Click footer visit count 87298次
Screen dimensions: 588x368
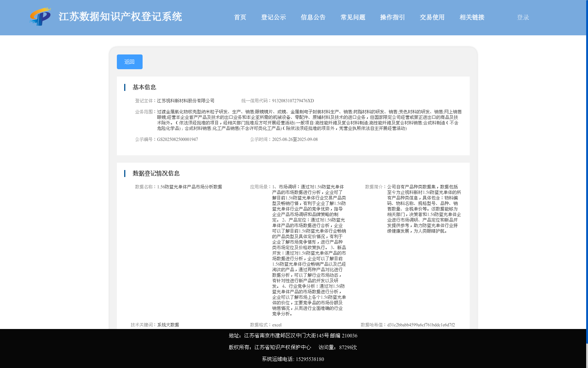pyautogui.click(x=348, y=347)
